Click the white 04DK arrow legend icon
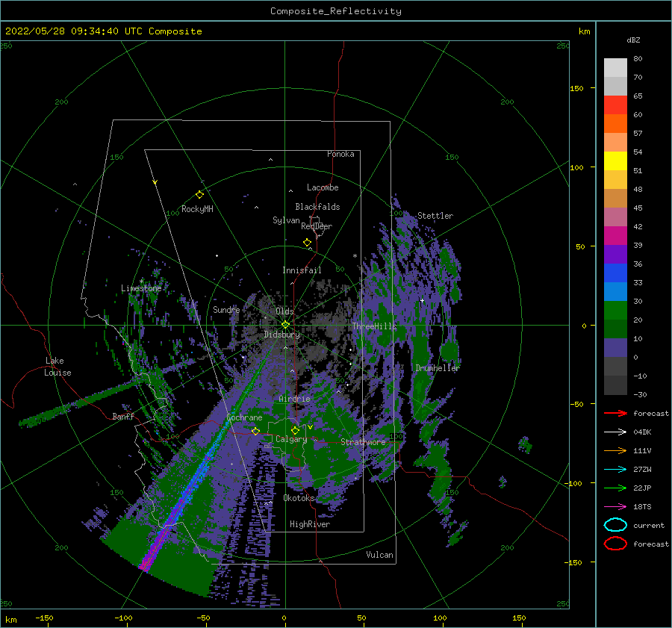The image size is (672, 628). 615,432
